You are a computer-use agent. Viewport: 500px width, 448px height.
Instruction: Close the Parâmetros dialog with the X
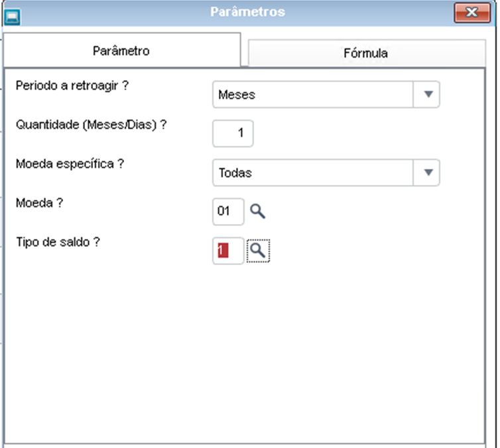(472, 13)
